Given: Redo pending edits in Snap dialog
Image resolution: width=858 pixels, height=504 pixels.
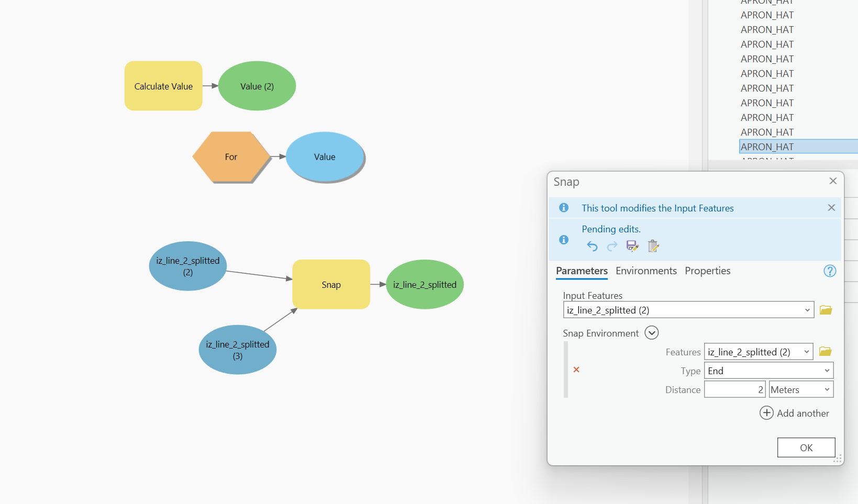Looking at the screenshot, I should pos(611,246).
